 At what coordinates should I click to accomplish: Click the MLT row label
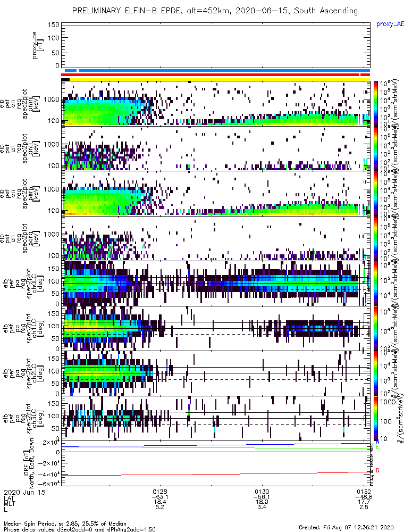coord(10,503)
